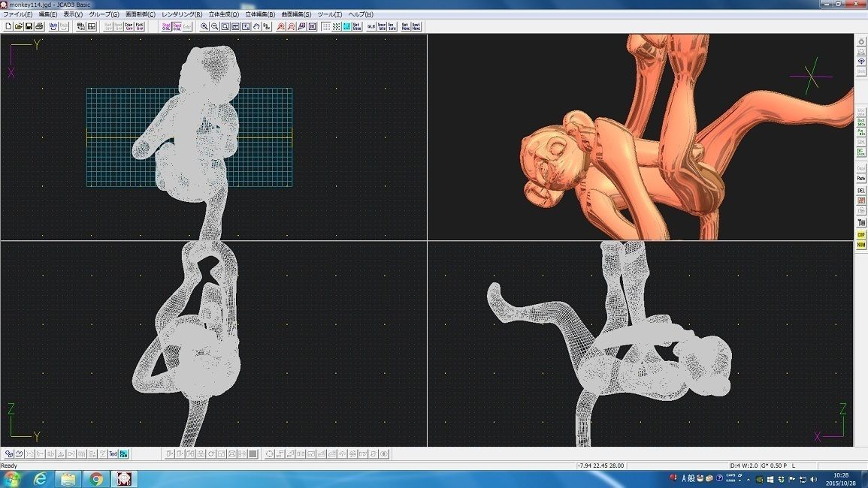Open the 編集(E) menu
The image size is (868, 488).
[x=47, y=14]
